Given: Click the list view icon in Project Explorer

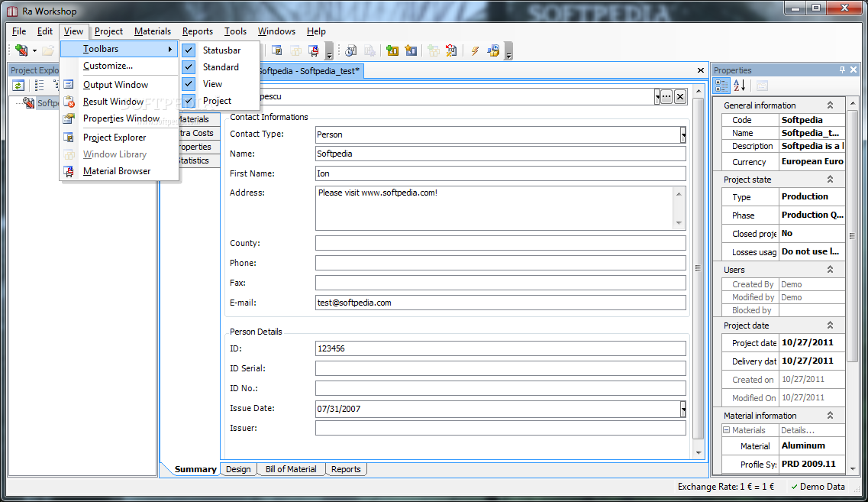Looking at the screenshot, I should 39,86.
